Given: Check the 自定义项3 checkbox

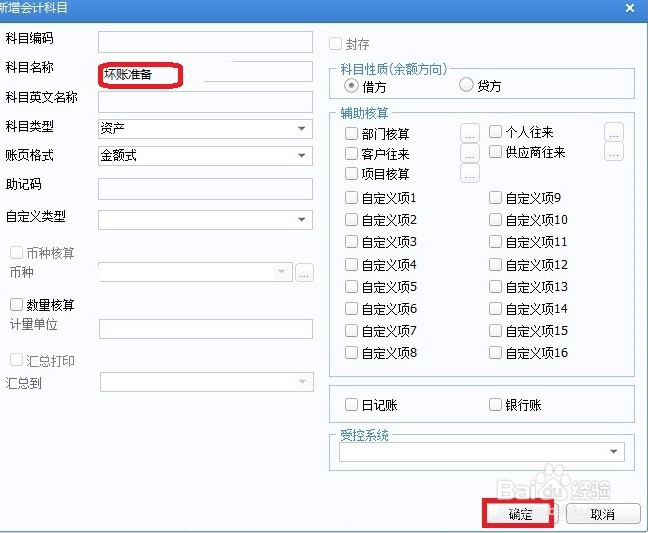Looking at the screenshot, I should 351,241.
